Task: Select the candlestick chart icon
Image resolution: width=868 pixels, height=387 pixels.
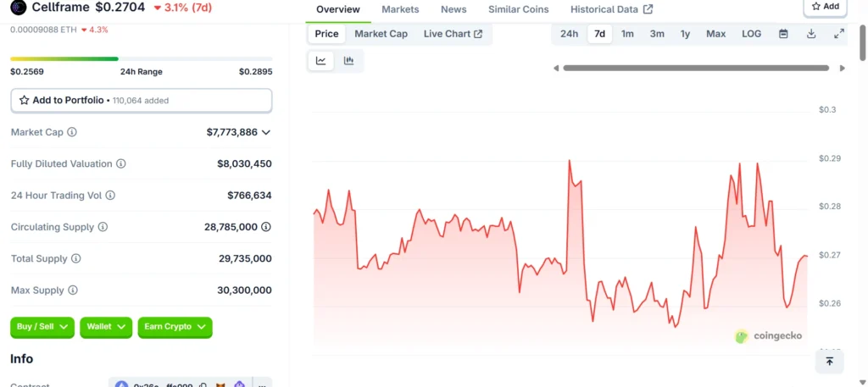Action: tap(348, 61)
